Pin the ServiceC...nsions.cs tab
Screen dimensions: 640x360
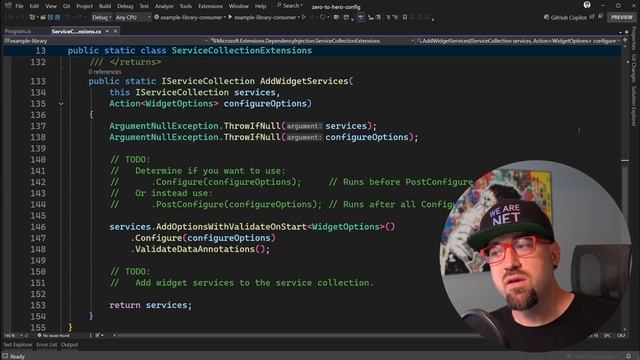point(107,31)
